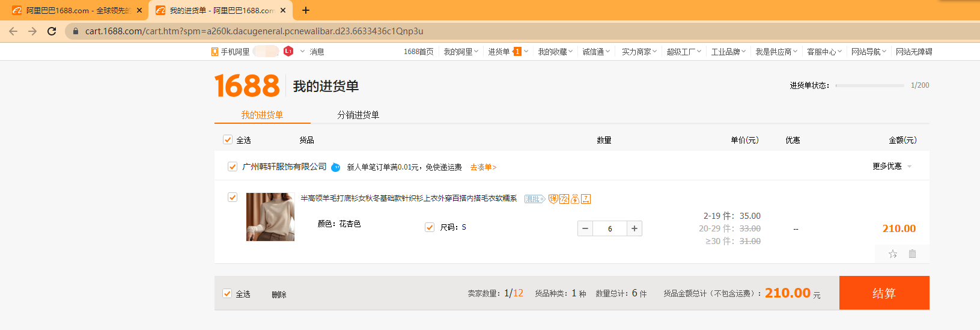
Task: Uncheck the 广州韩轩服饰有限公司 seller checkbox
Action: tap(233, 167)
